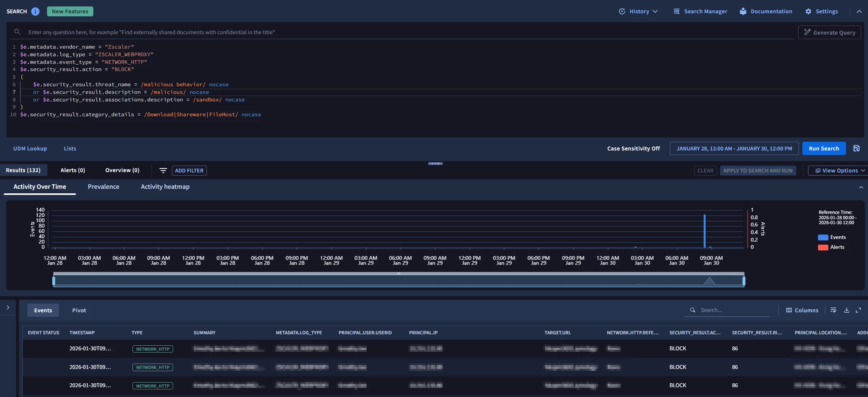Viewport: 868px width, 397px height.
Task: Click left handle of time range slider
Action: coord(54,281)
